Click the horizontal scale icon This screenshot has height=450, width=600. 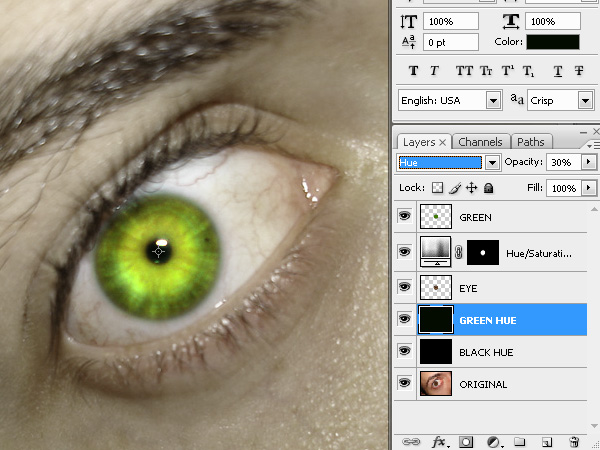point(511,21)
